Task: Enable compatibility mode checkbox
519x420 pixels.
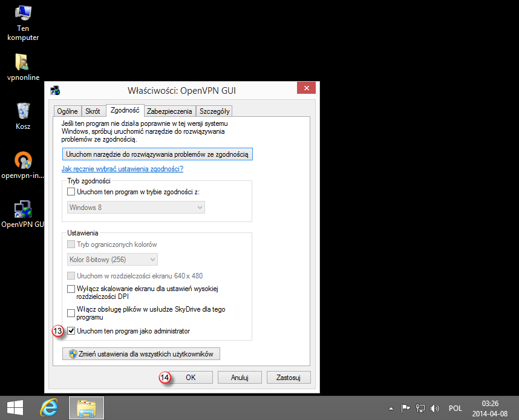Action: (x=71, y=191)
